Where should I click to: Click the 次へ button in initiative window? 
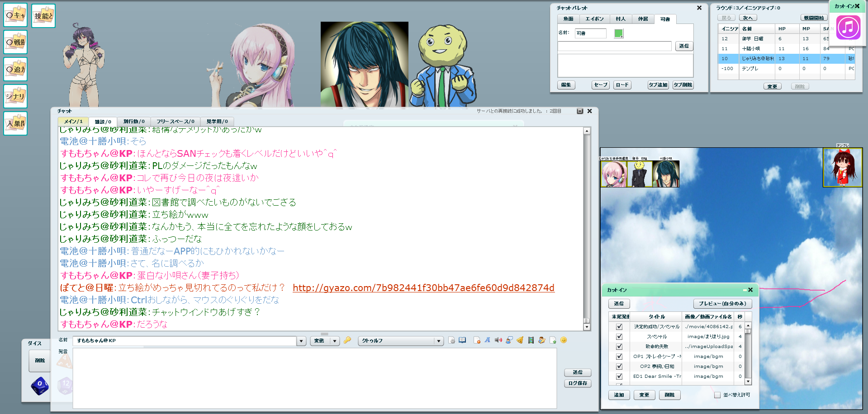click(x=748, y=18)
